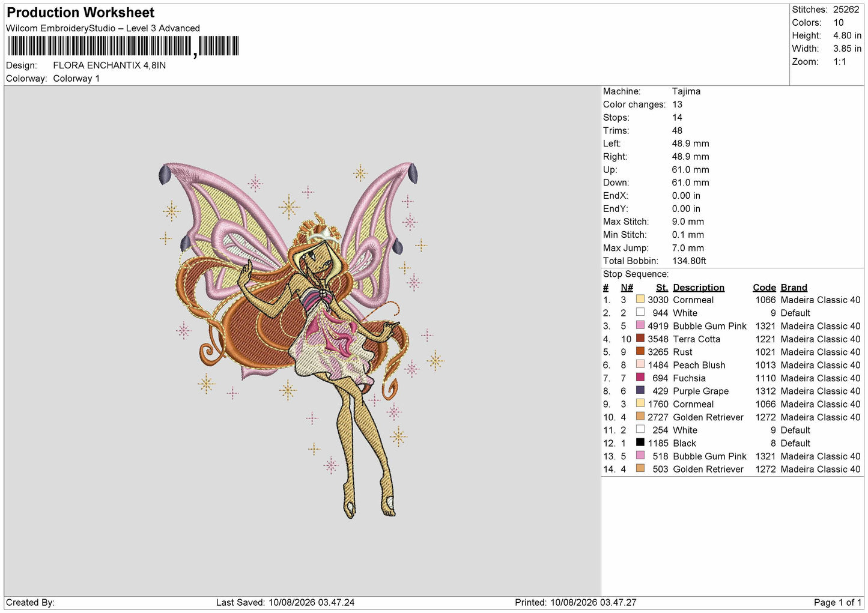Click the Max Jump value 7.0 mm
Viewport: 868px width, 613px height.
pyautogui.click(x=688, y=248)
